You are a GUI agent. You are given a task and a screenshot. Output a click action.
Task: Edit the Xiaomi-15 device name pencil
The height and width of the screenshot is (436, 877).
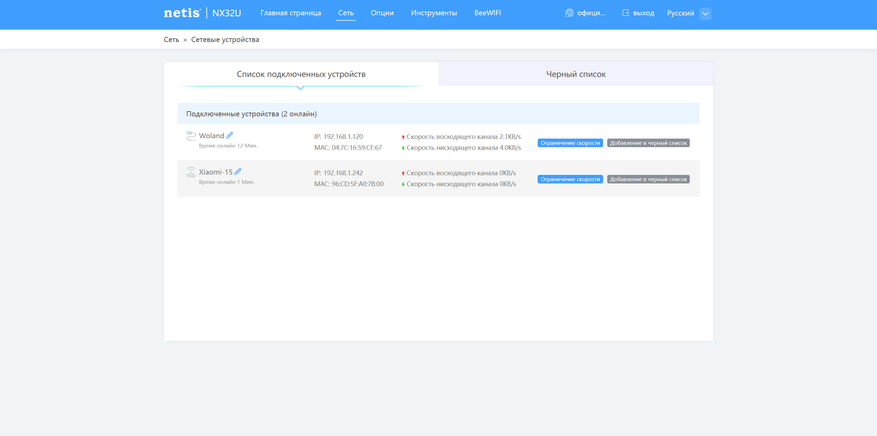pyautogui.click(x=238, y=172)
